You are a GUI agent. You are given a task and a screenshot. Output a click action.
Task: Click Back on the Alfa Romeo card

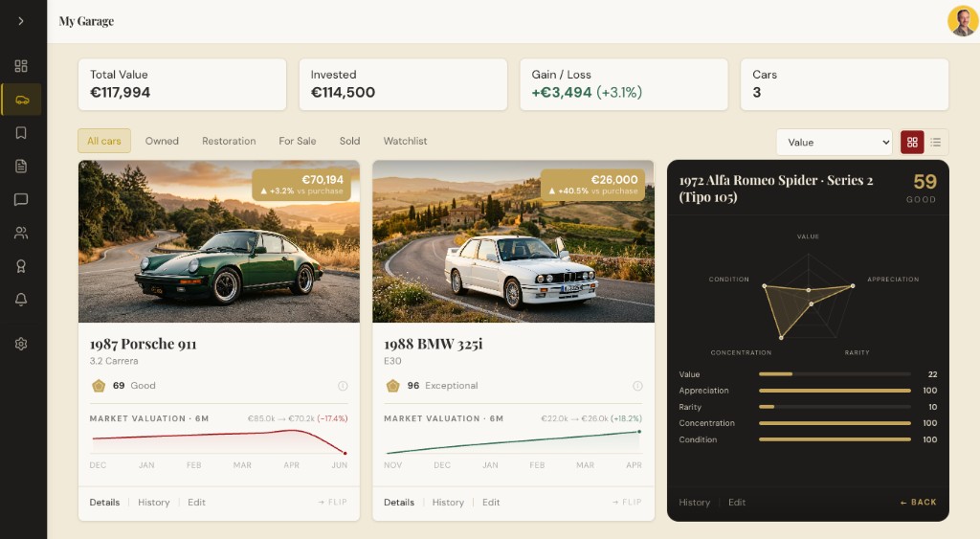coord(918,502)
